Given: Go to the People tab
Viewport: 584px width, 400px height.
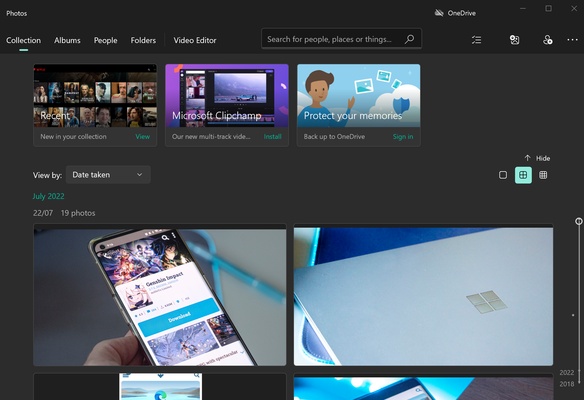Looking at the screenshot, I should coord(105,40).
